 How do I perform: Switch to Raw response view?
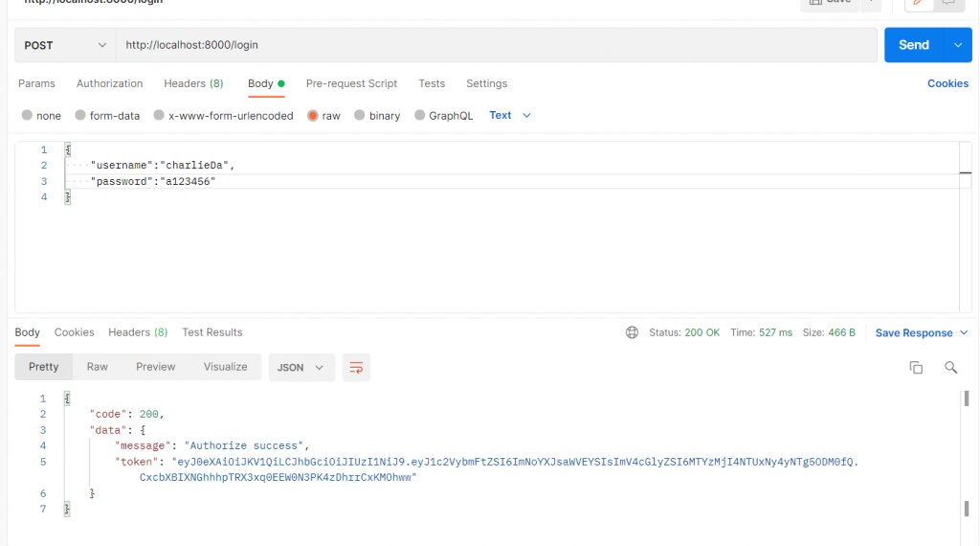(x=97, y=367)
